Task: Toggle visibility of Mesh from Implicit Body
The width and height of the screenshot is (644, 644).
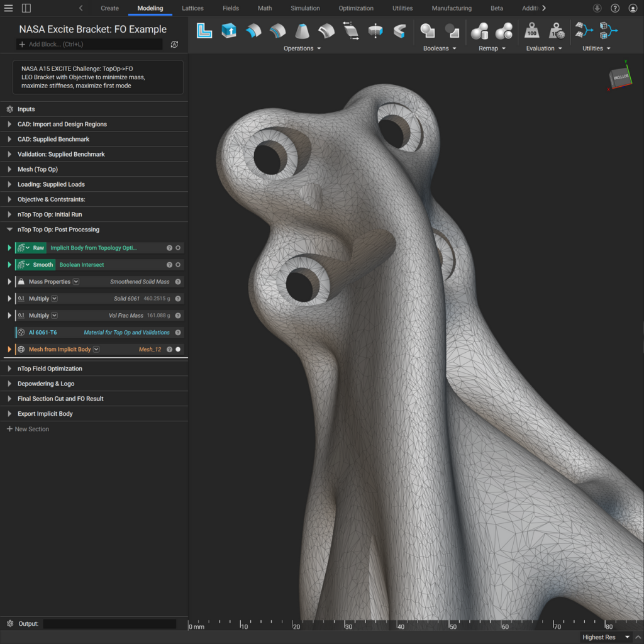Action: coord(178,349)
